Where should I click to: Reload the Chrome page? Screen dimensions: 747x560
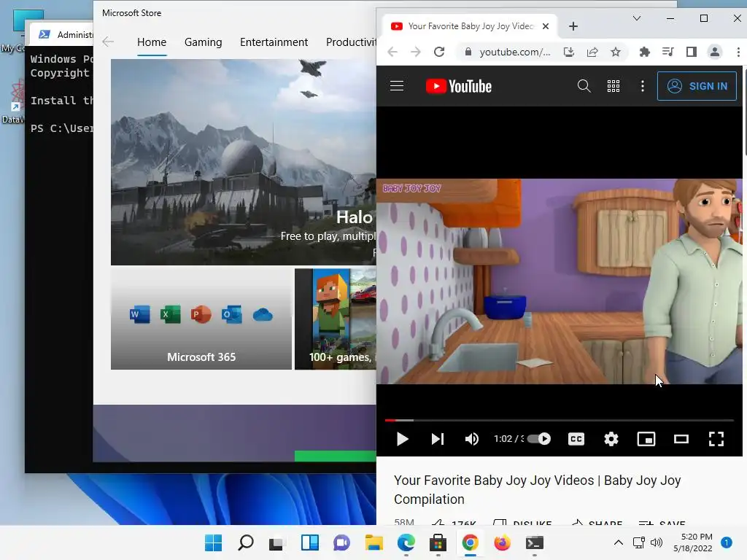coord(438,52)
